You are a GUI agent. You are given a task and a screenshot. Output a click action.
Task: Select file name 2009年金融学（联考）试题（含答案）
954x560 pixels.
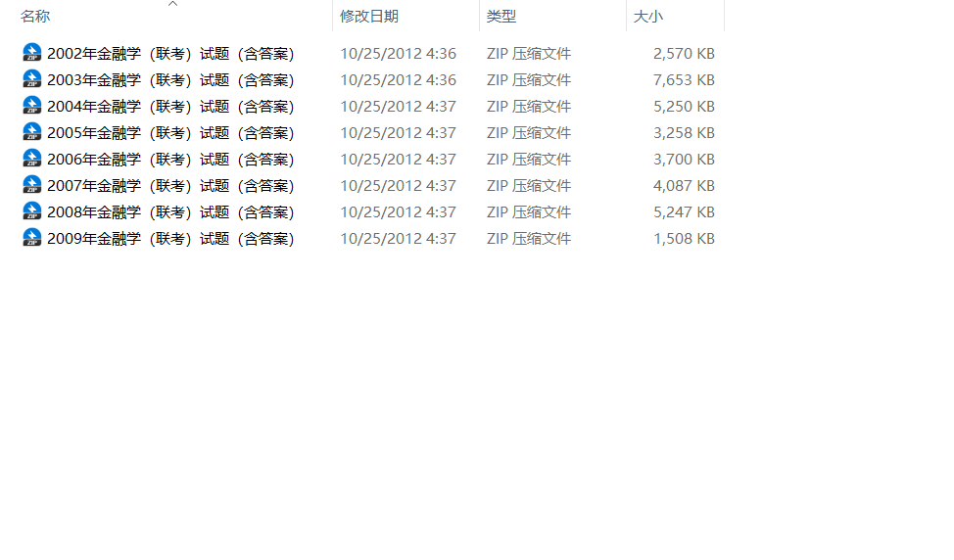(x=170, y=238)
